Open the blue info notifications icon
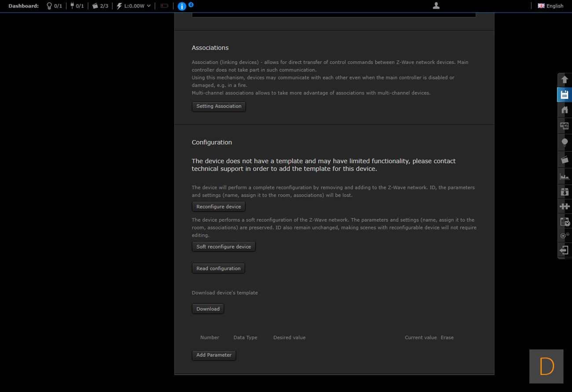 (x=182, y=6)
